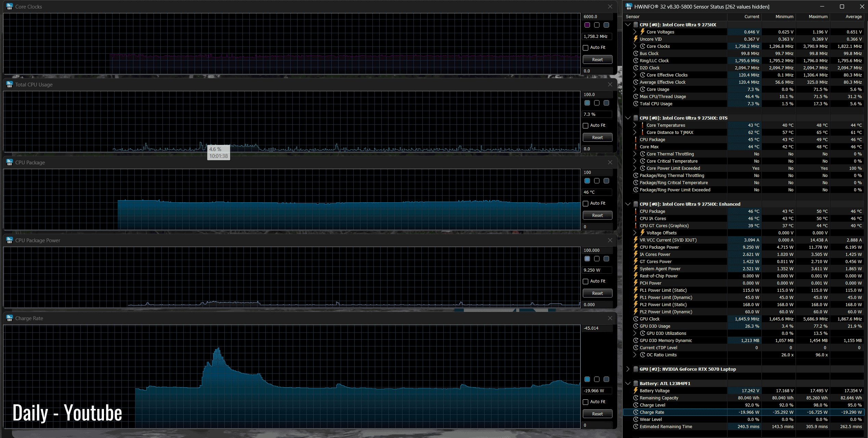The width and height of the screenshot is (868, 438).
Task: Enable Auto Fit in Total CPU Usage graph
Action: coord(586,126)
